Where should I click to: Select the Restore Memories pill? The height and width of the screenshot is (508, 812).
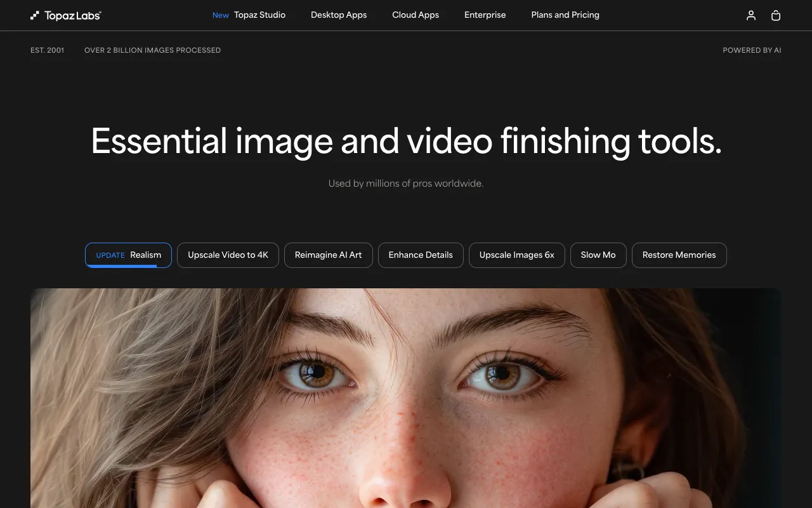pos(679,255)
